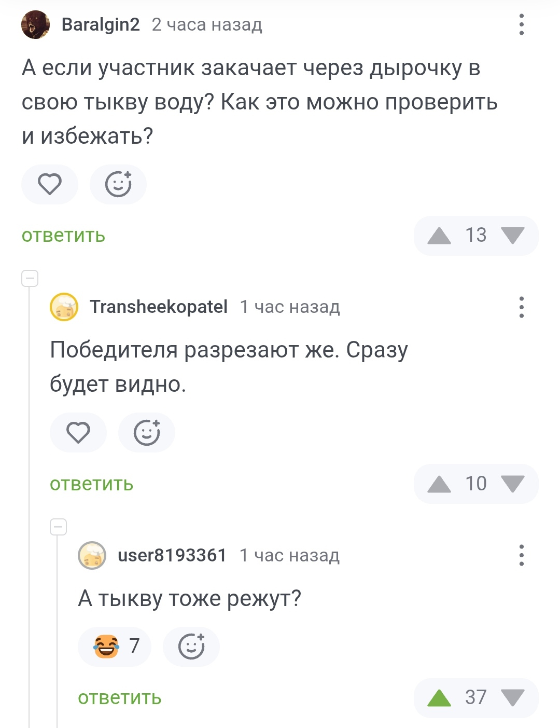Image resolution: width=560 pixels, height=728 pixels.
Task: Collapse the reply thread under Baralgin2
Action: click(x=30, y=279)
